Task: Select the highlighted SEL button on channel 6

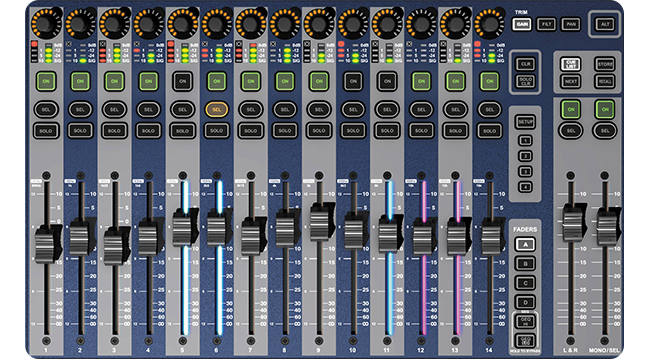Action: pyautogui.click(x=216, y=110)
